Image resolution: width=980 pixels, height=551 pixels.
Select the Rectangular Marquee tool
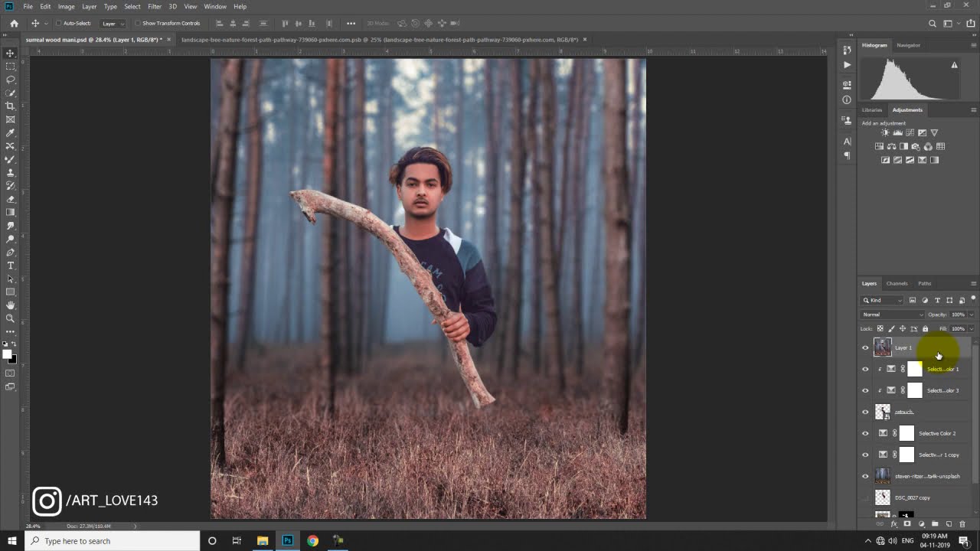[x=11, y=67]
